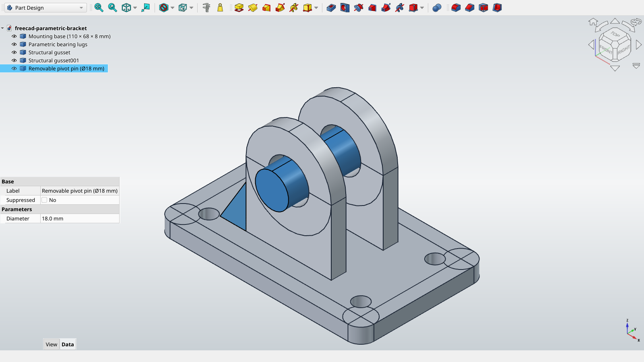644x362 pixels.
Task: Apply the Fillet tool
Action: tap(456, 8)
